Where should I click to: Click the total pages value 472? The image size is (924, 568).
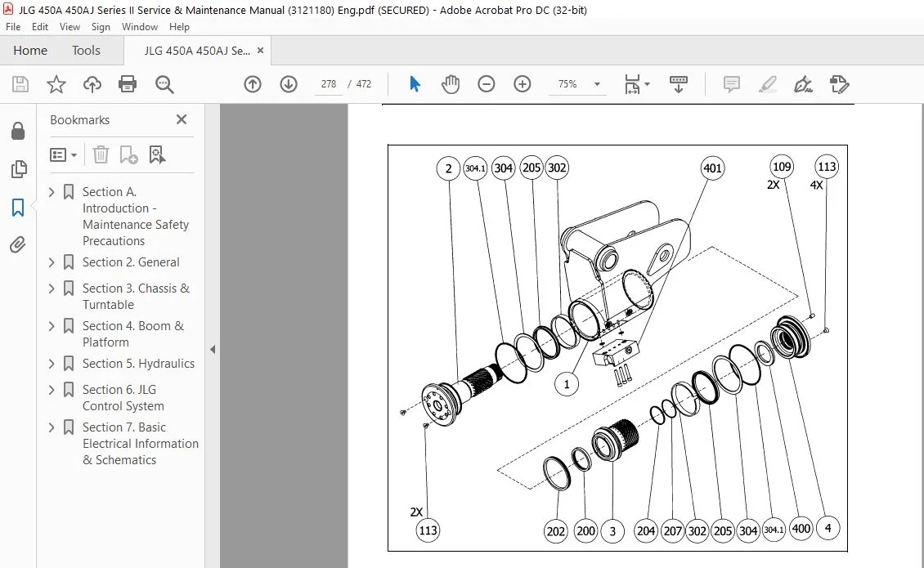[x=364, y=84]
